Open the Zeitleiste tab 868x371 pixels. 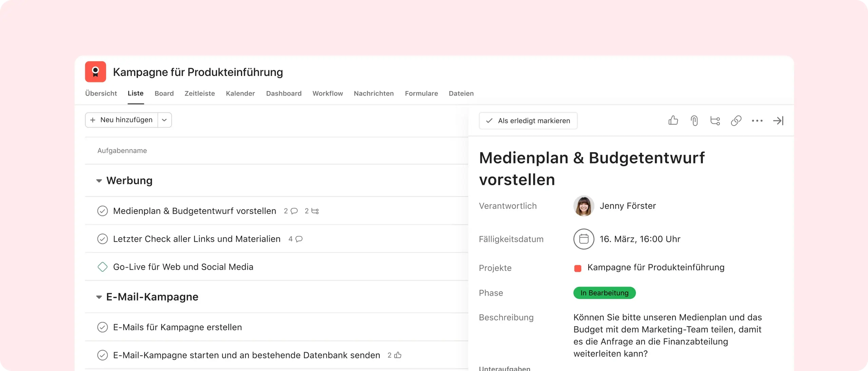[199, 93]
